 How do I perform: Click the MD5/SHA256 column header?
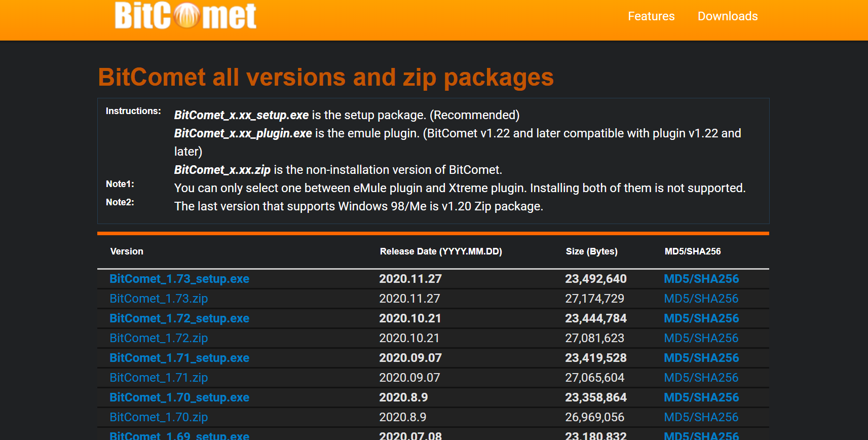point(693,251)
